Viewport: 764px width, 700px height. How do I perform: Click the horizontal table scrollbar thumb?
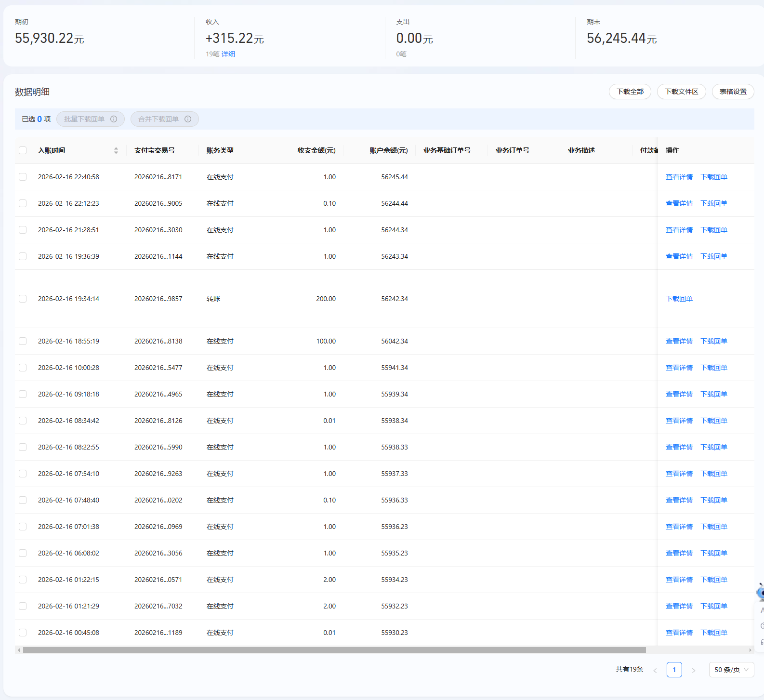point(334,650)
